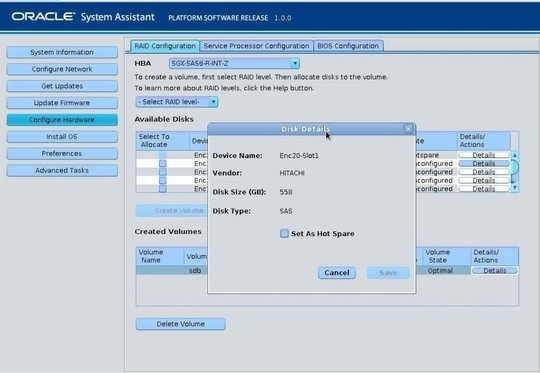
Task: Check the second disk's allocate checkbox
Action: 163,163
